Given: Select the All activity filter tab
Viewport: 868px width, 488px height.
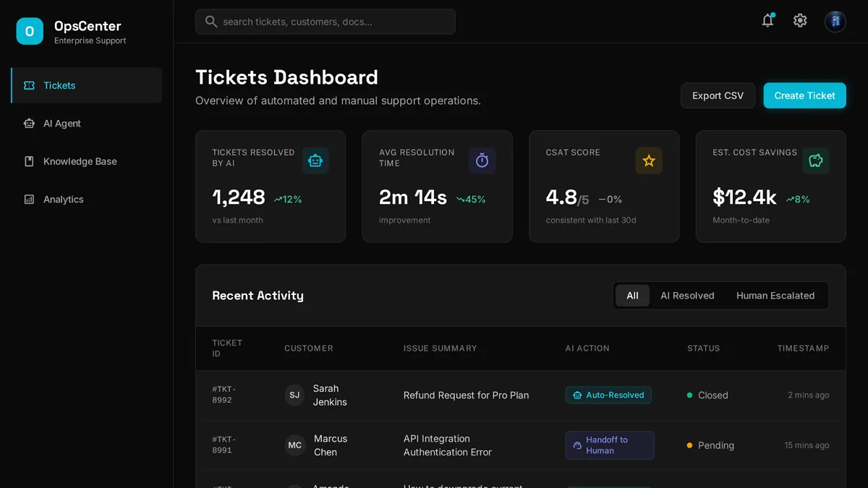Looking at the screenshot, I should [632, 296].
